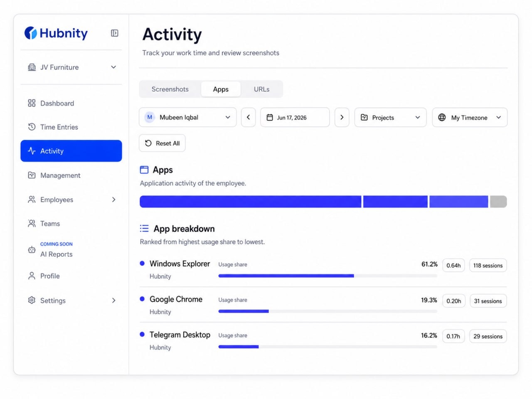This screenshot has width=532, height=399.
Task: Click the Telegram Desktop usage share bar
Action: 328,347
